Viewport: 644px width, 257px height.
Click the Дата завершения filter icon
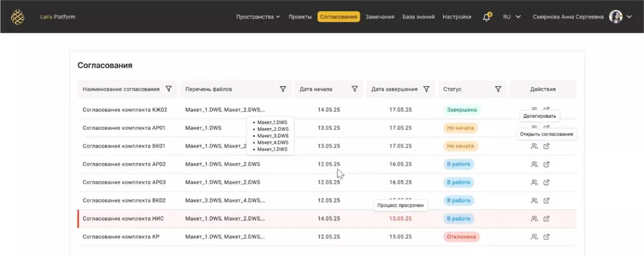coord(426,89)
